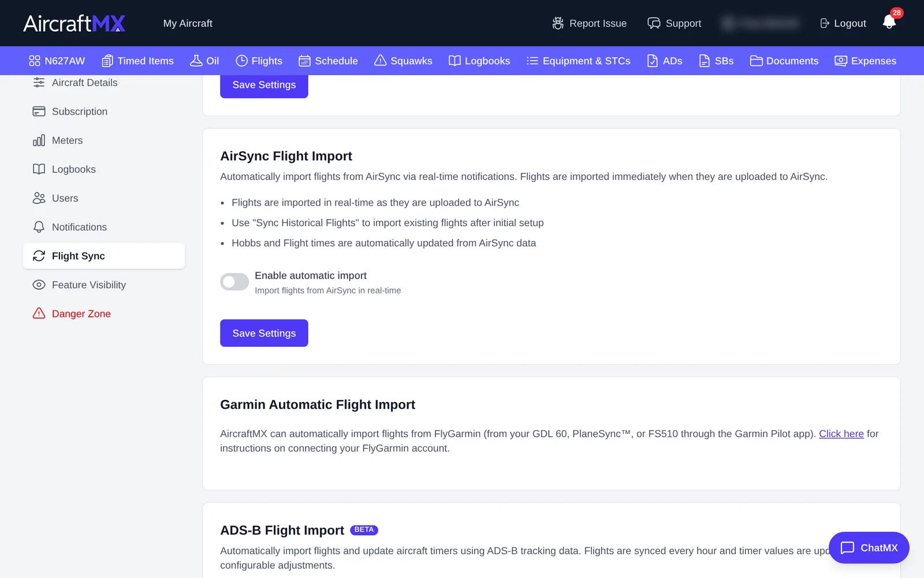Click the Logout door icon
The height and width of the screenshot is (578, 924).
tap(825, 23)
